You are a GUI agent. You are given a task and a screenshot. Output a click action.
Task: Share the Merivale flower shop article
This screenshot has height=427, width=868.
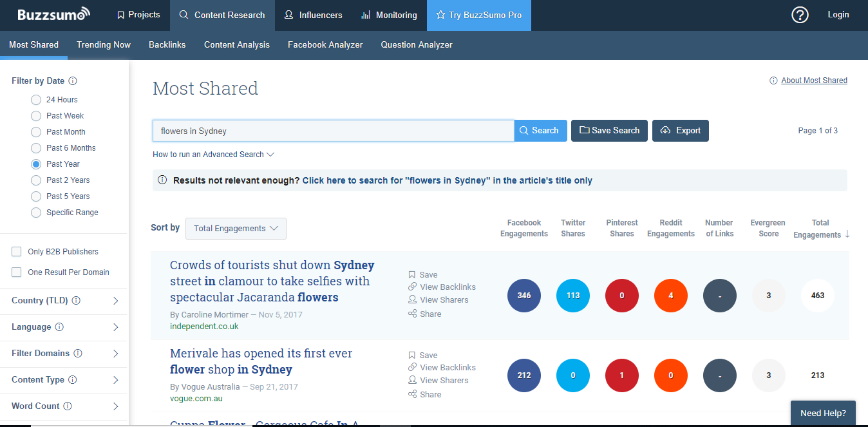tap(425, 394)
